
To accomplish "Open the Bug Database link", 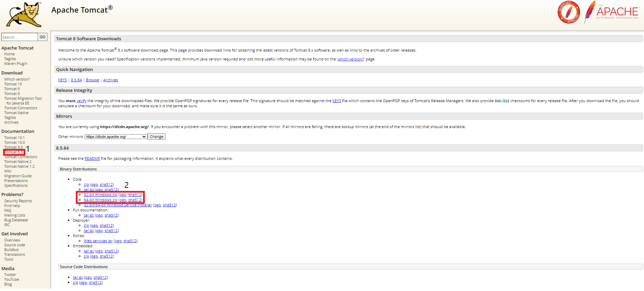I will [16, 220].
